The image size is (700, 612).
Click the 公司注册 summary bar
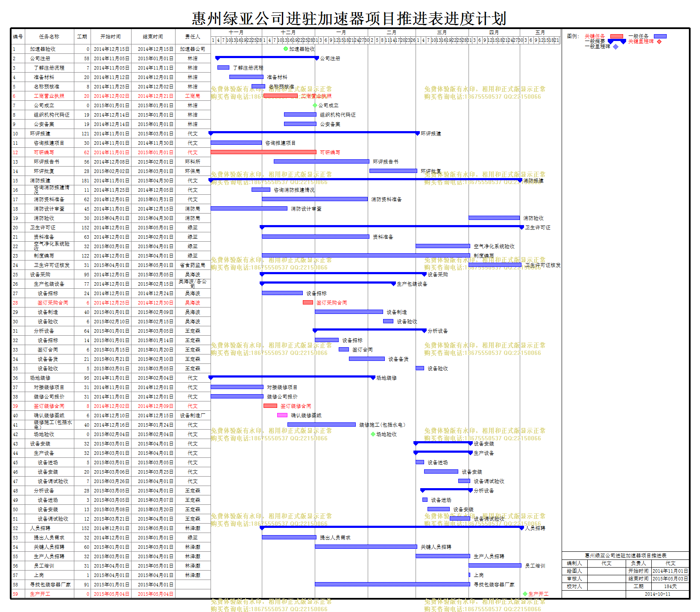pos(267,58)
